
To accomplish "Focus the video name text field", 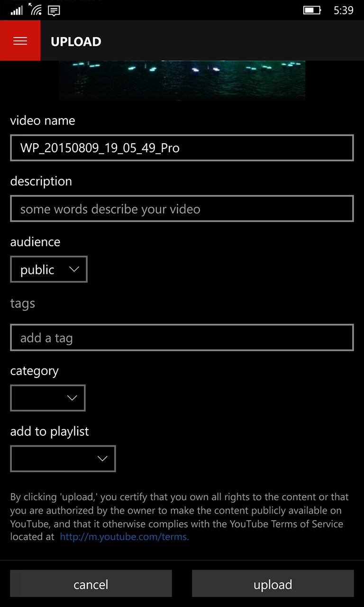I will pos(182,148).
